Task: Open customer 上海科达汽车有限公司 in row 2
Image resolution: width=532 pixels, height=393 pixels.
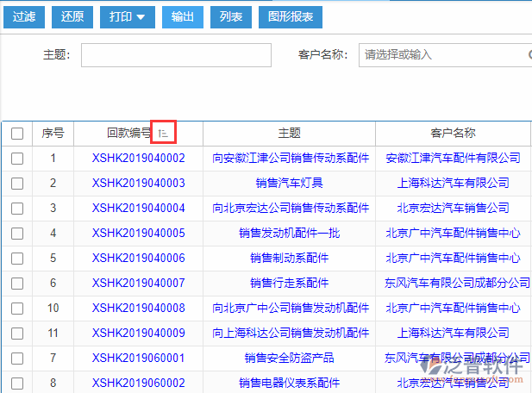Action: point(453,184)
